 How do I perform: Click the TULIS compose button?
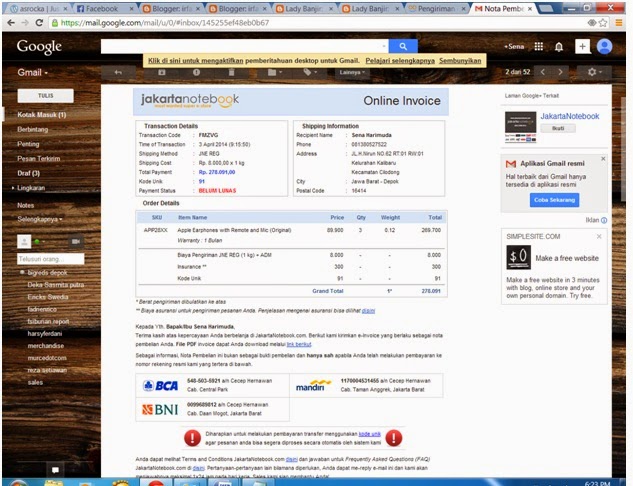46,96
